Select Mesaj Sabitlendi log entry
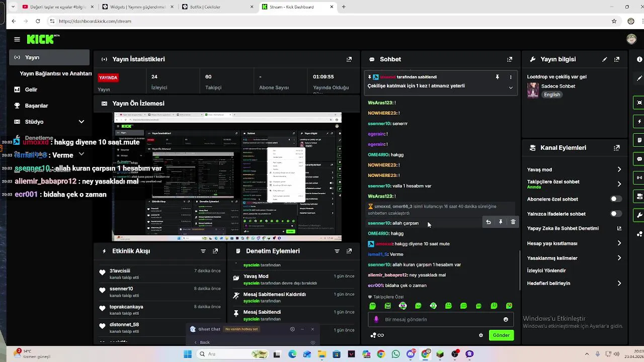Image resolution: width=644 pixels, height=362 pixels. tap(293, 315)
